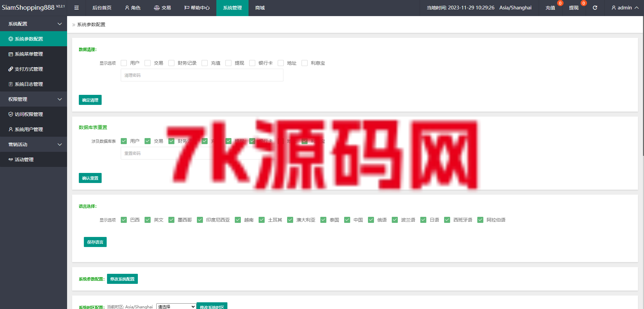This screenshot has width=644, height=309.
Task: Uncheck the 土耳其 language option
Action: pyautogui.click(x=262, y=220)
